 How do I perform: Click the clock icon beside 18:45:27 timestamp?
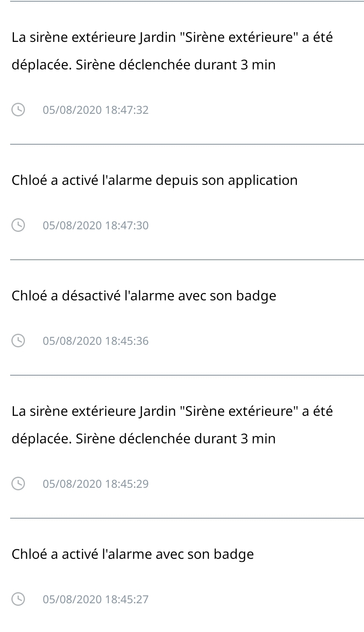click(x=18, y=599)
